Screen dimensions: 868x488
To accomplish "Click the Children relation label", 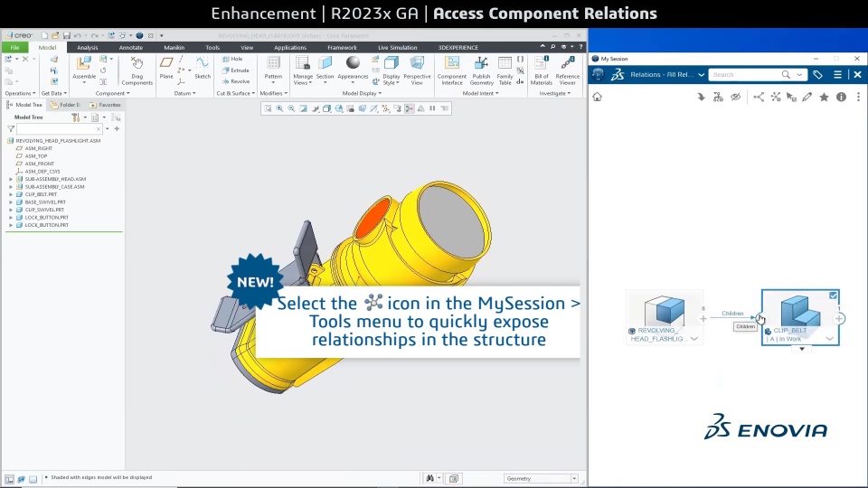I will tap(732, 314).
